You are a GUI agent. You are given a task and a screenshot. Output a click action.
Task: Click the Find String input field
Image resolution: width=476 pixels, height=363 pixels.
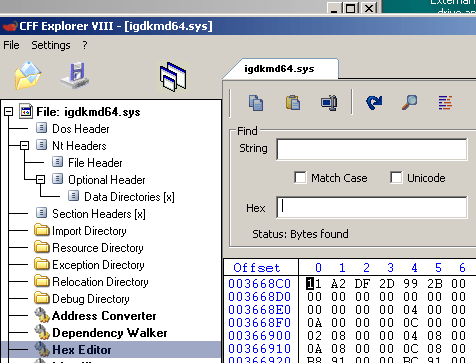[x=372, y=149]
